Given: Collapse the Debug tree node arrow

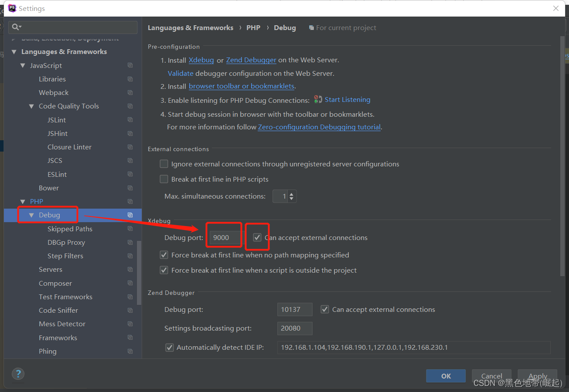Looking at the screenshot, I should pos(31,215).
